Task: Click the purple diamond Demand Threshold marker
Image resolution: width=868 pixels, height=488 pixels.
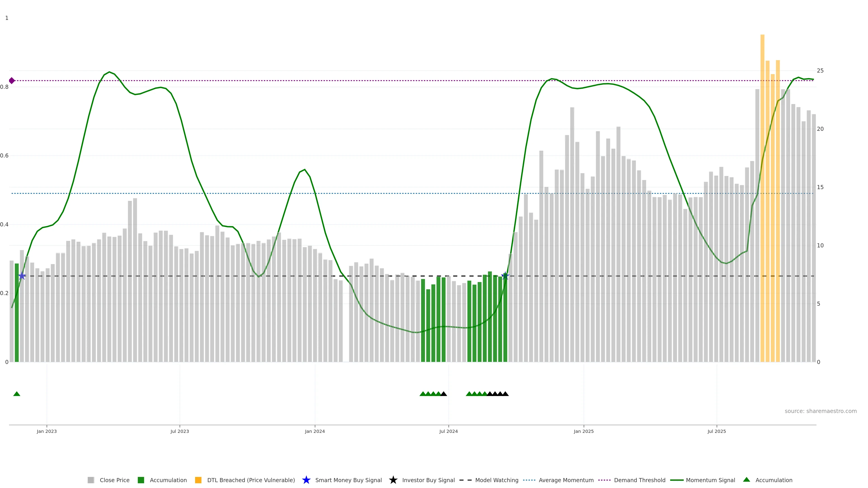Action: pos(12,80)
